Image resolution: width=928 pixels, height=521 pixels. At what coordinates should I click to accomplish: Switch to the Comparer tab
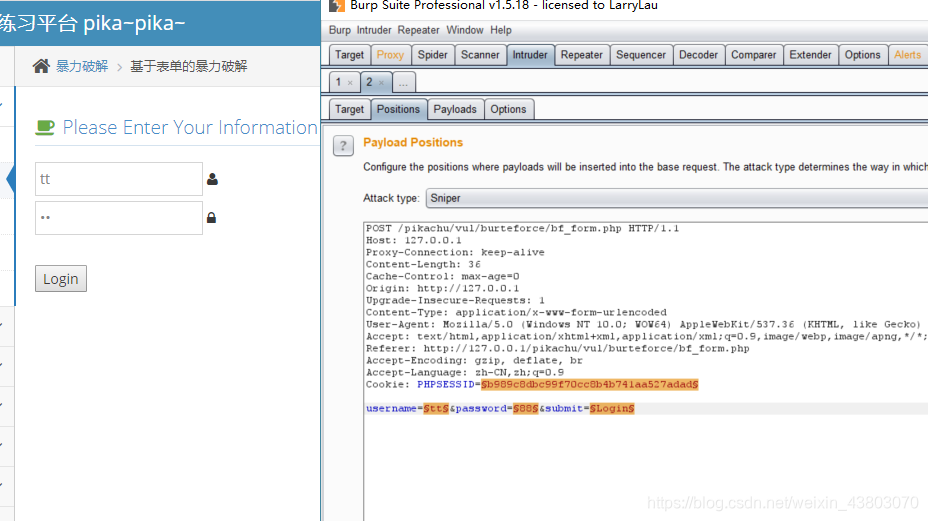(x=753, y=55)
